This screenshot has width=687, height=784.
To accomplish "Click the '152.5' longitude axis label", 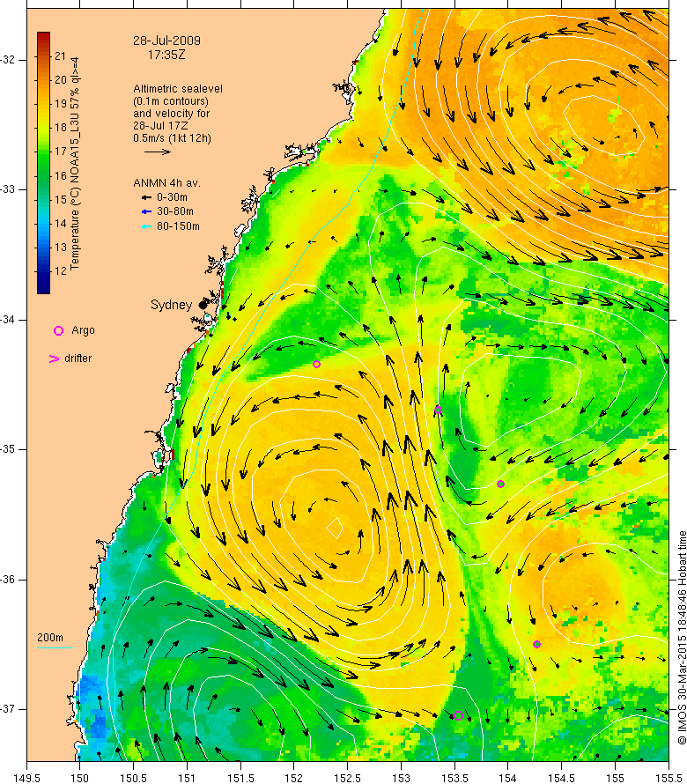I will click(x=348, y=779).
